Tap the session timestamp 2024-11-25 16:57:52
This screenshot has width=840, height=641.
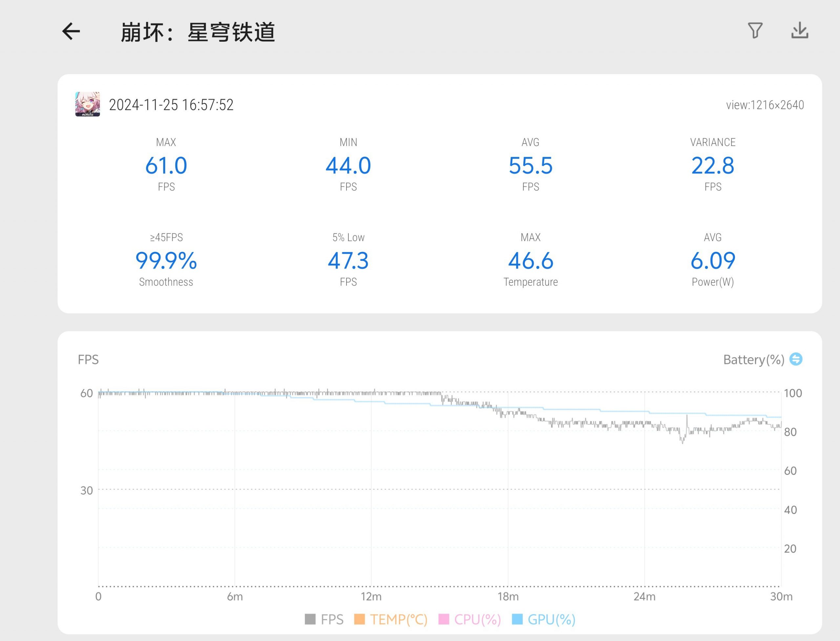pos(171,105)
